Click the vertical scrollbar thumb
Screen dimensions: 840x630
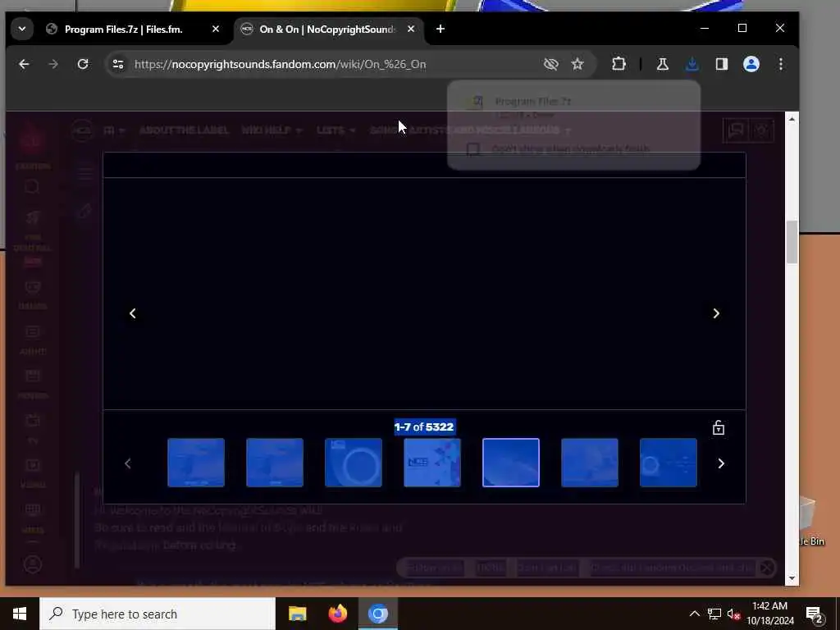tap(792, 242)
